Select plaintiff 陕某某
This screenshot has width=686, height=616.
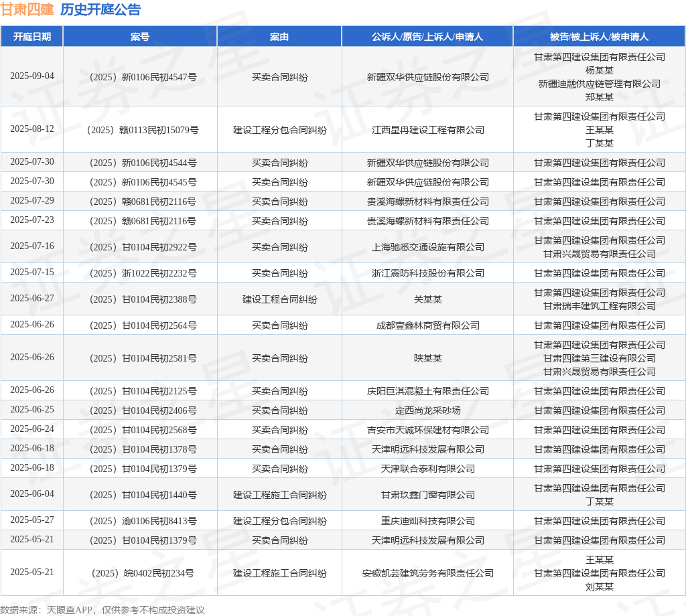(428, 358)
